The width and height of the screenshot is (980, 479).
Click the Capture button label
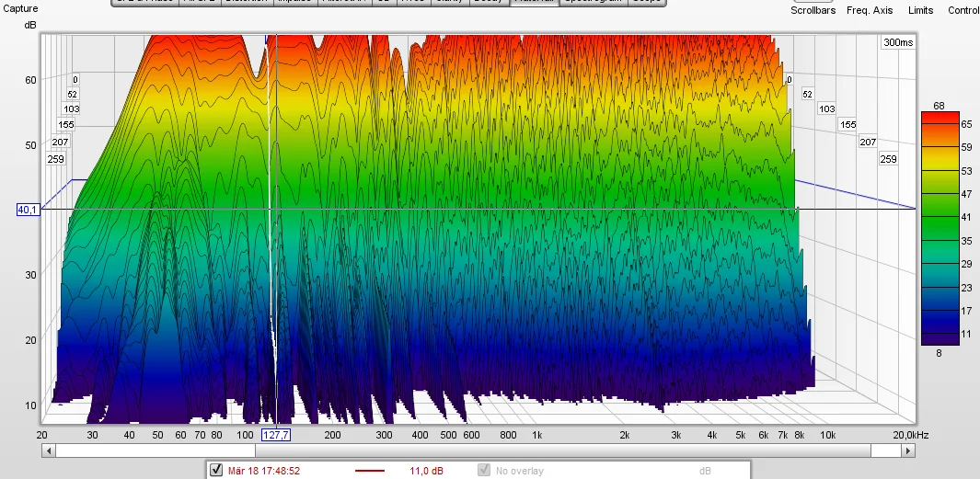[20, 9]
